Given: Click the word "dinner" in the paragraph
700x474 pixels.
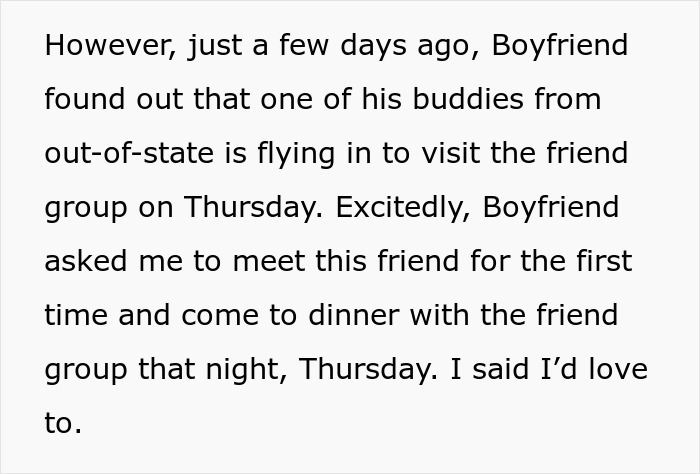Looking at the screenshot, I should pos(354,315).
